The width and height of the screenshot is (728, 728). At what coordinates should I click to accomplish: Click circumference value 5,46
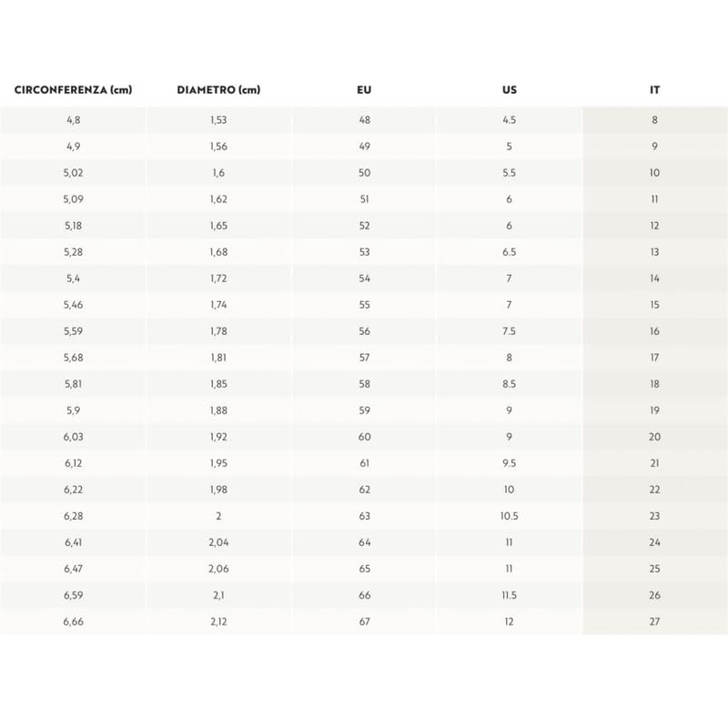pyautogui.click(x=74, y=305)
